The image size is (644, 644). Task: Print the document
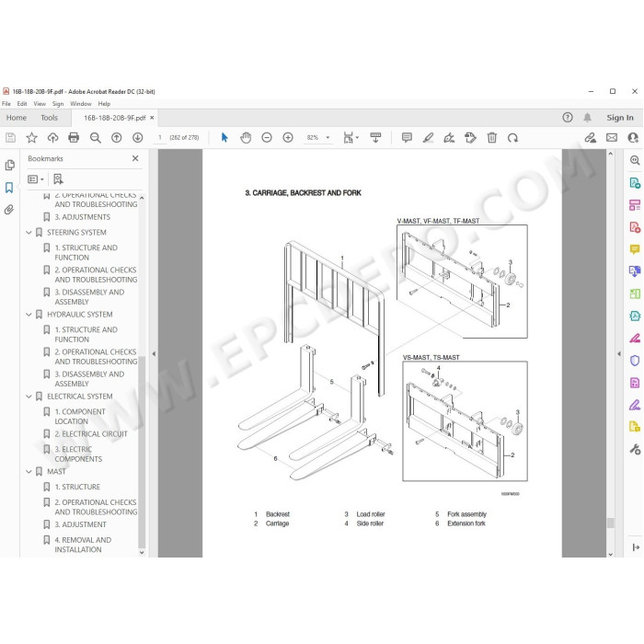click(74, 138)
